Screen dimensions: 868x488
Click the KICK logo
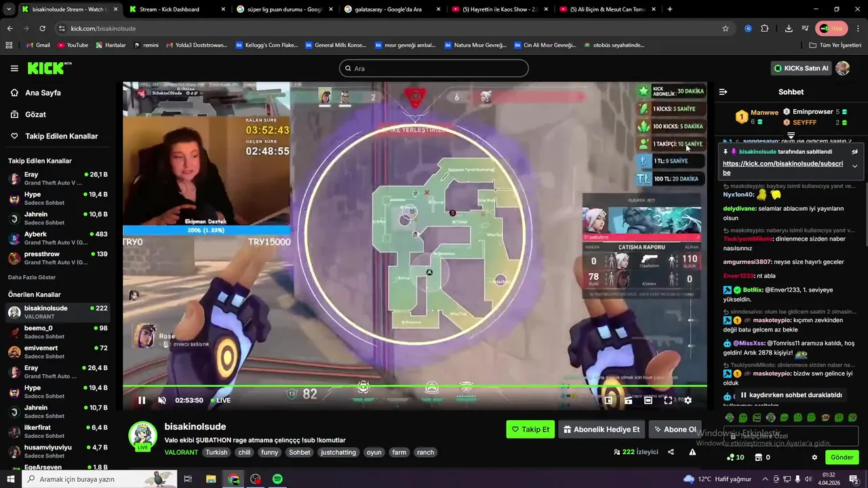click(49, 68)
